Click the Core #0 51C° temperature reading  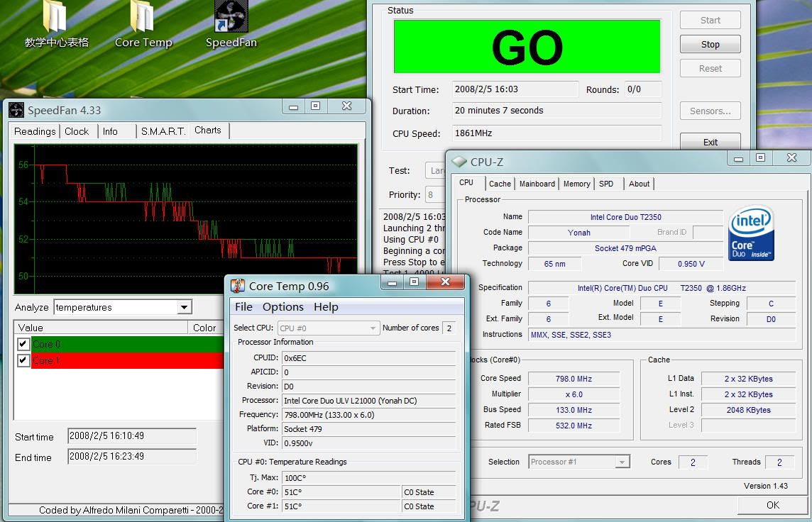pyautogui.click(x=341, y=492)
